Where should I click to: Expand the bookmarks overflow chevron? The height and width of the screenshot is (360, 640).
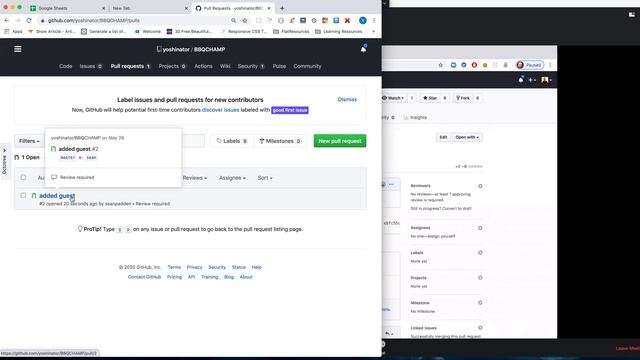(x=373, y=31)
